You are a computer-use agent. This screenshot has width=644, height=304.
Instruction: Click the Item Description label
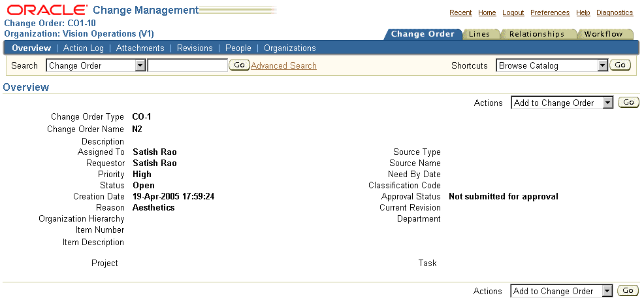coord(93,243)
